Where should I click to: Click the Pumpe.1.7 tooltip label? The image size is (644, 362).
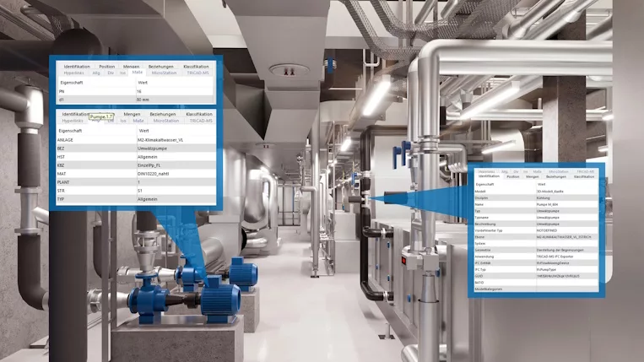(x=101, y=117)
